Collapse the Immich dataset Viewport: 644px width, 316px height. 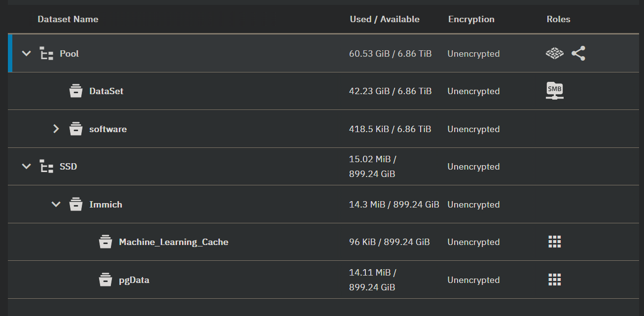click(56, 204)
